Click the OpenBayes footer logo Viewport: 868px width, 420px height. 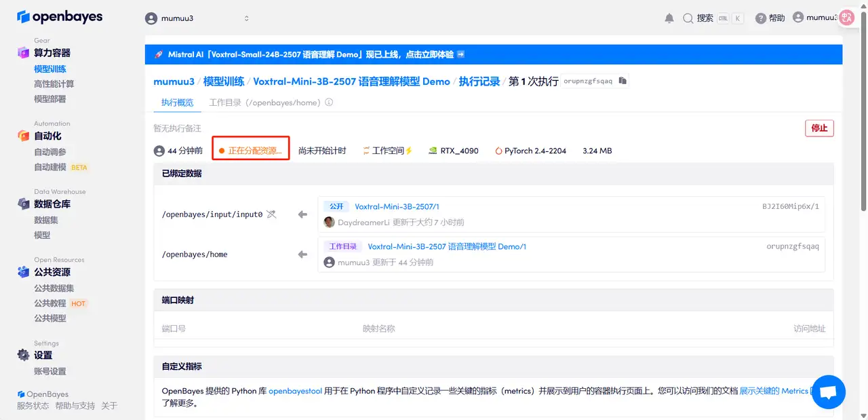[21, 394]
